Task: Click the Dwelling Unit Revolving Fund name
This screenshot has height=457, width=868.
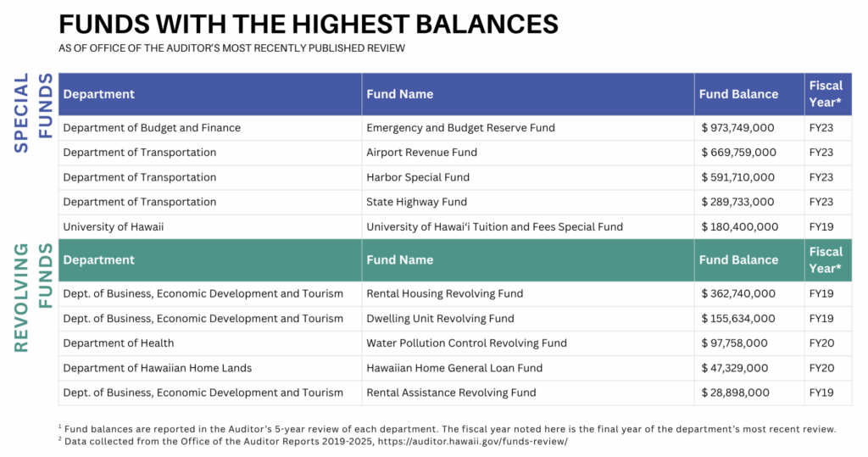Action: [x=440, y=319]
